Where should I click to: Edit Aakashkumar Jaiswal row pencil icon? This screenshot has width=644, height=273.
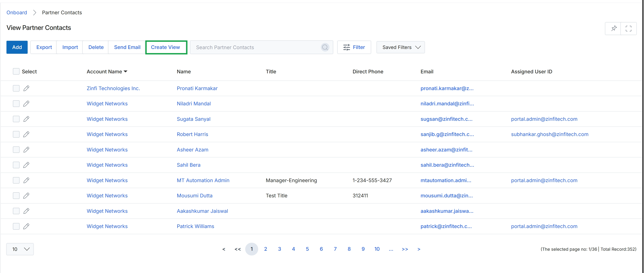[x=26, y=211]
